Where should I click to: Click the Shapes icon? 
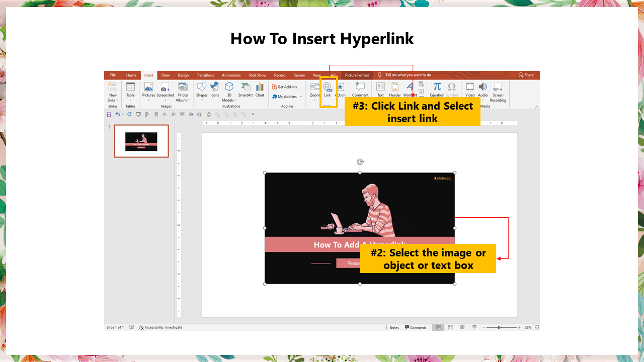202,86
